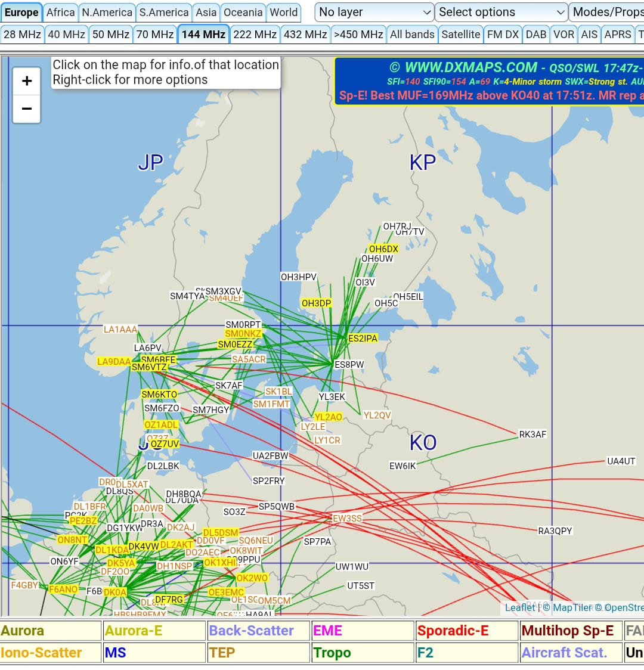Click the Aurora legend entry

(51, 631)
